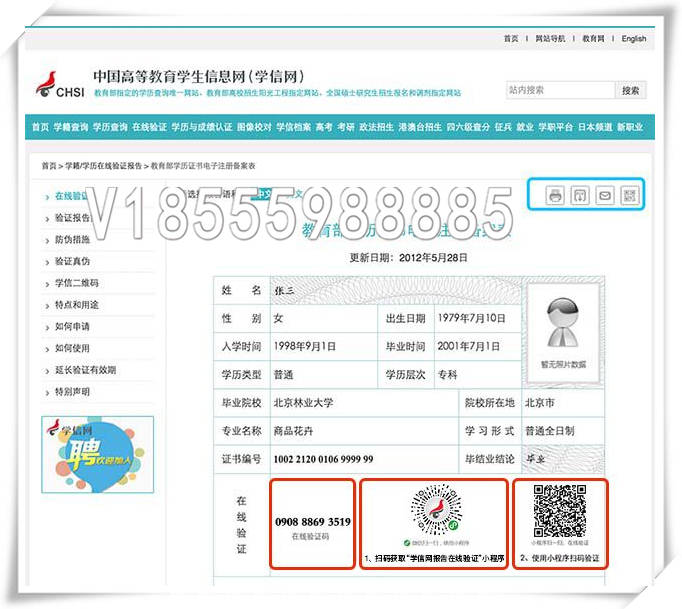
Task: Click the placeholder avatar photo image
Action: (x=563, y=323)
